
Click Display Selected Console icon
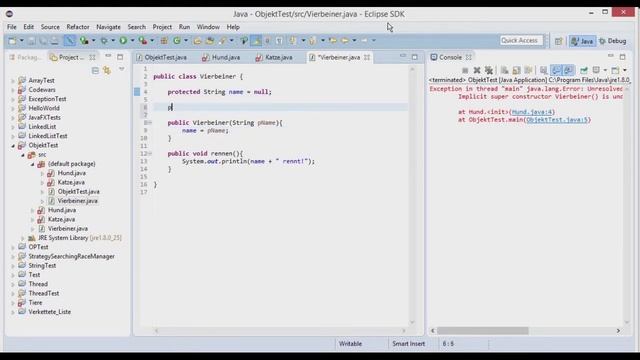[596, 70]
